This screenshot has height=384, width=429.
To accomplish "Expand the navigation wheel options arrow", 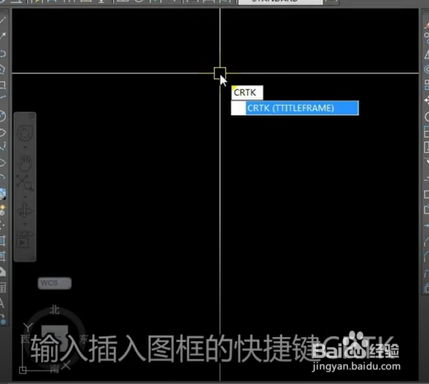I will point(25,147).
